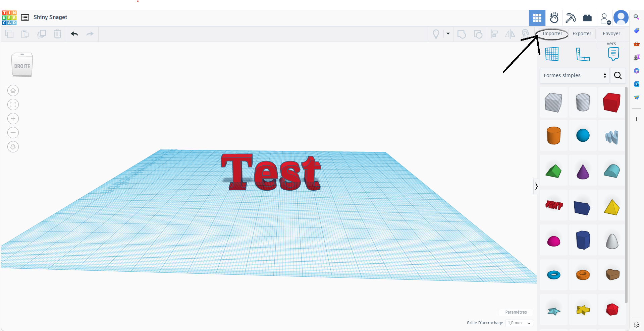Select the home view icon
Image resolution: width=644 pixels, height=331 pixels.
[x=13, y=90]
